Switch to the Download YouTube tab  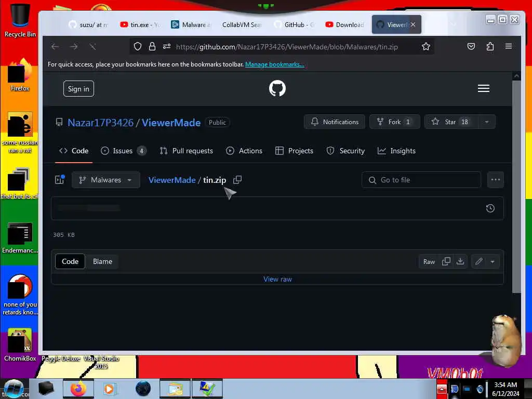[345, 24]
